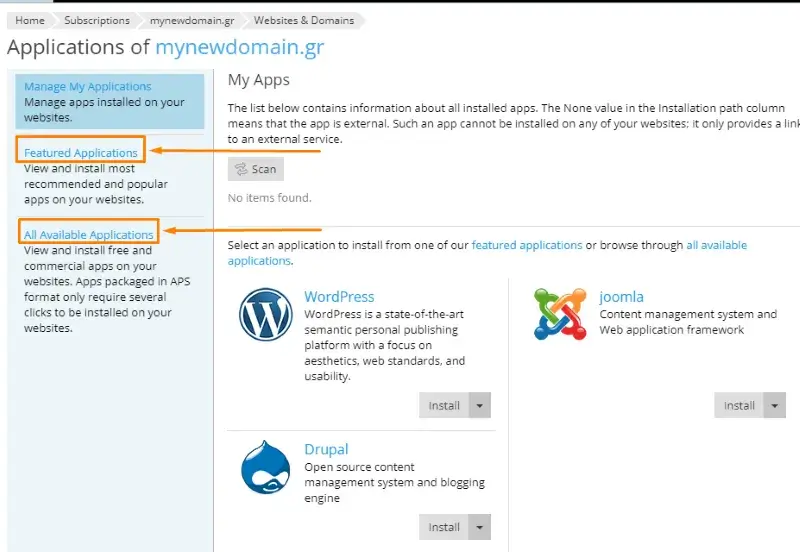This screenshot has height=552, width=800.
Task: Open the WordPress title link
Action: pyautogui.click(x=339, y=296)
